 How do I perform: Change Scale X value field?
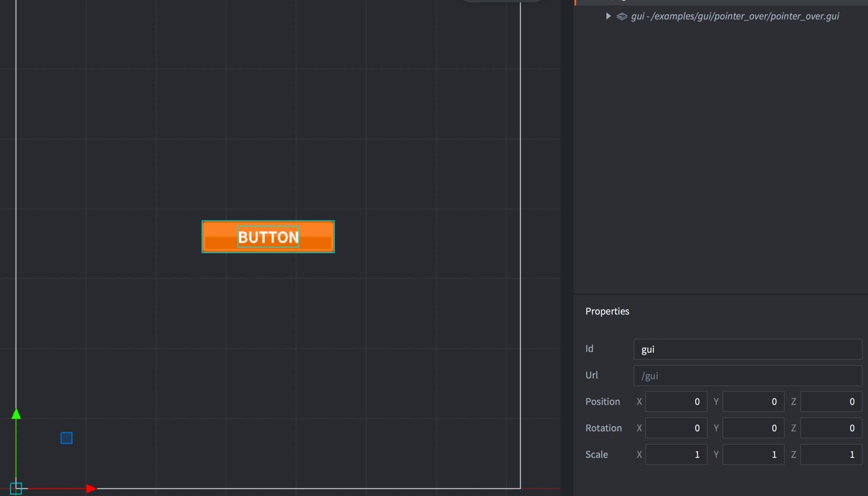[x=676, y=454]
